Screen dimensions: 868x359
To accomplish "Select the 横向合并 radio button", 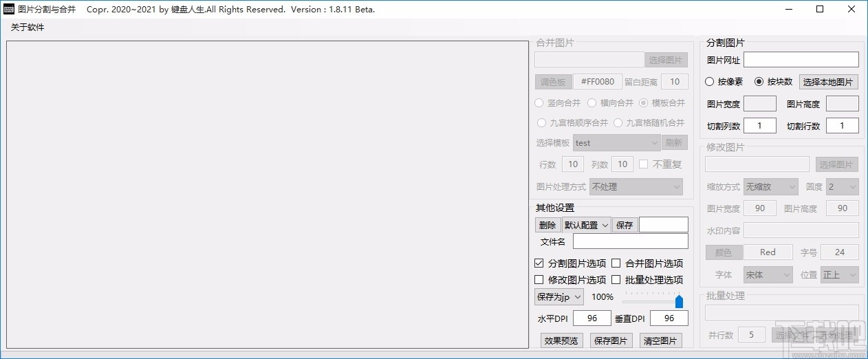I will [592, 103].
